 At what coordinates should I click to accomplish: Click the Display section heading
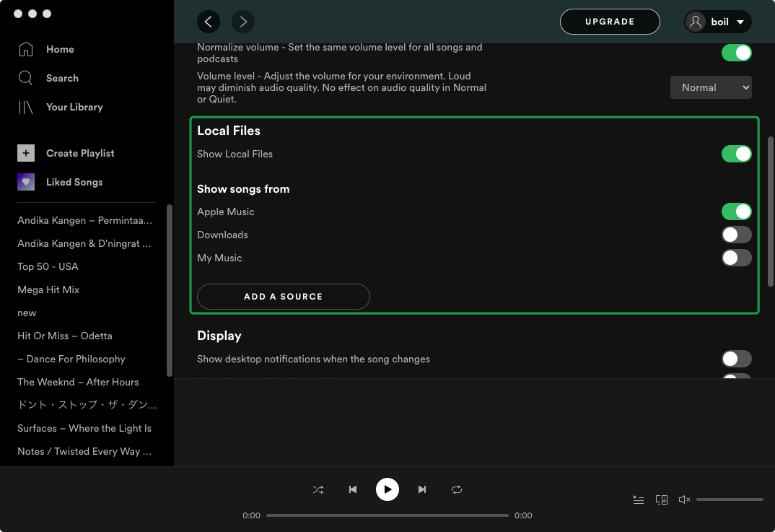click(x=219, y=336)
